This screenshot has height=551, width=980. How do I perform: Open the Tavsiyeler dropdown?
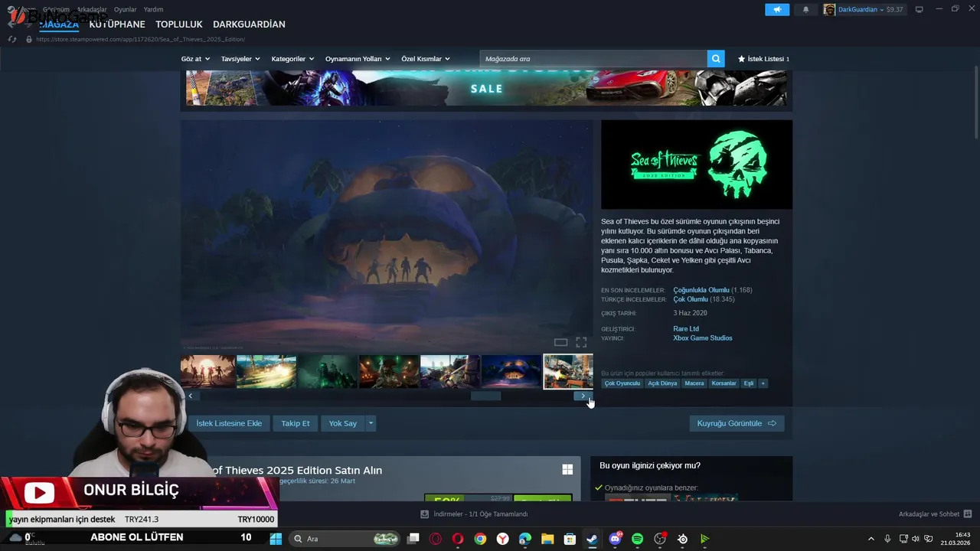[240, 59]
